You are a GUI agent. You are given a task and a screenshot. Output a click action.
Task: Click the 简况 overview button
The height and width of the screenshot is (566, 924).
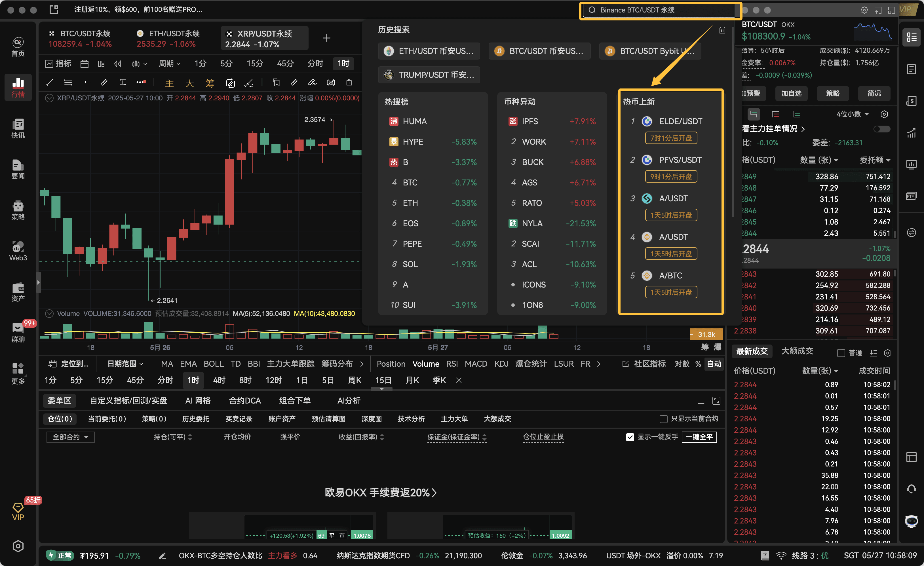pyautogui.click(x=874, y=93)
